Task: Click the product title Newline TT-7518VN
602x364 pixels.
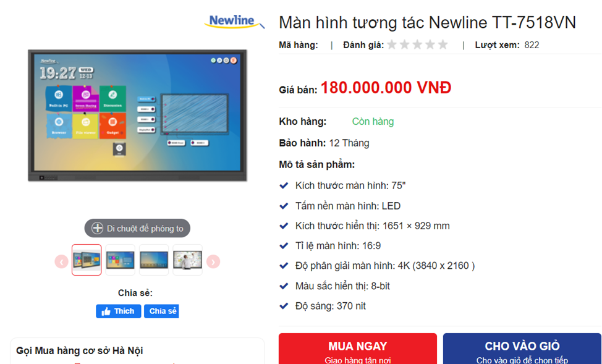Action: pos(427,22)
